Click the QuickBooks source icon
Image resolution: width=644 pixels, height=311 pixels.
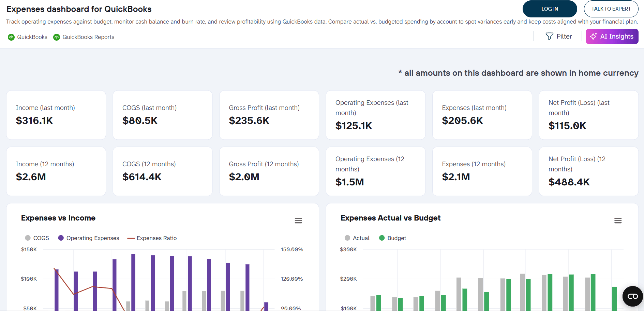11,37
